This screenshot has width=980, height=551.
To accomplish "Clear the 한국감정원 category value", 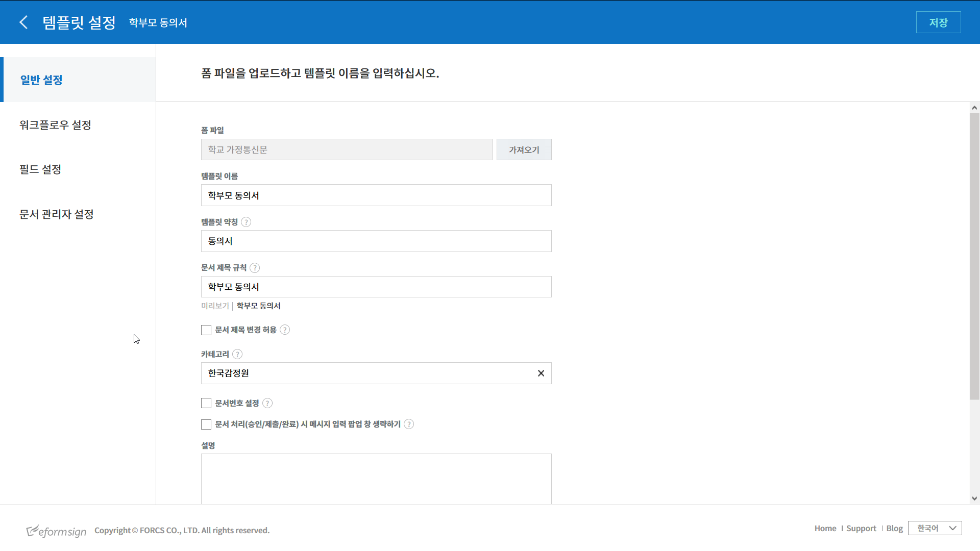I will point(541,373).
